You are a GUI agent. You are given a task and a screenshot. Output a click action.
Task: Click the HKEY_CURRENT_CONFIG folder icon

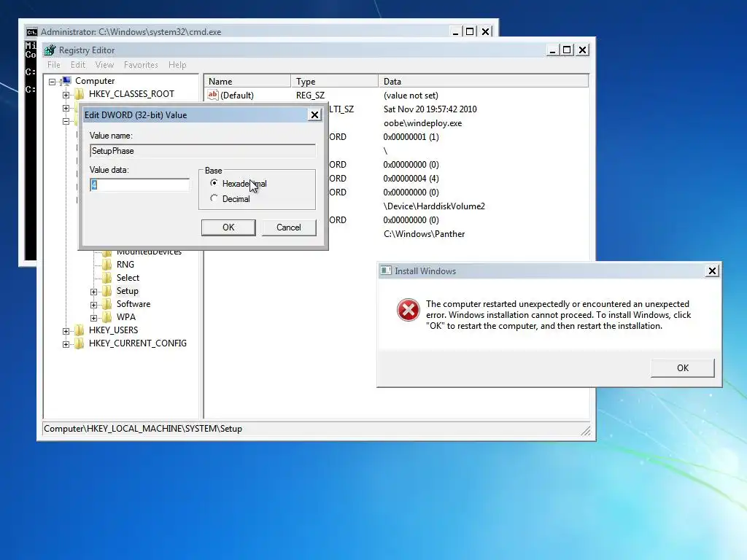79,343
